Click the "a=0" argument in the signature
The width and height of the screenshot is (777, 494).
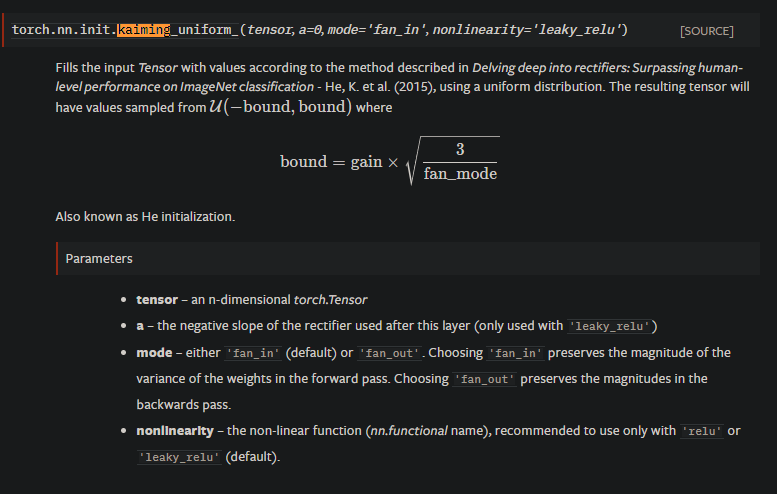[312, 30]
